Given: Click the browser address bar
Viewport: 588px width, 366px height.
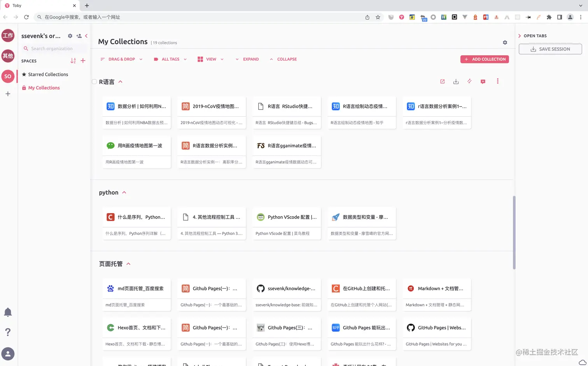Looking at the screenshot, I should 202,17.
